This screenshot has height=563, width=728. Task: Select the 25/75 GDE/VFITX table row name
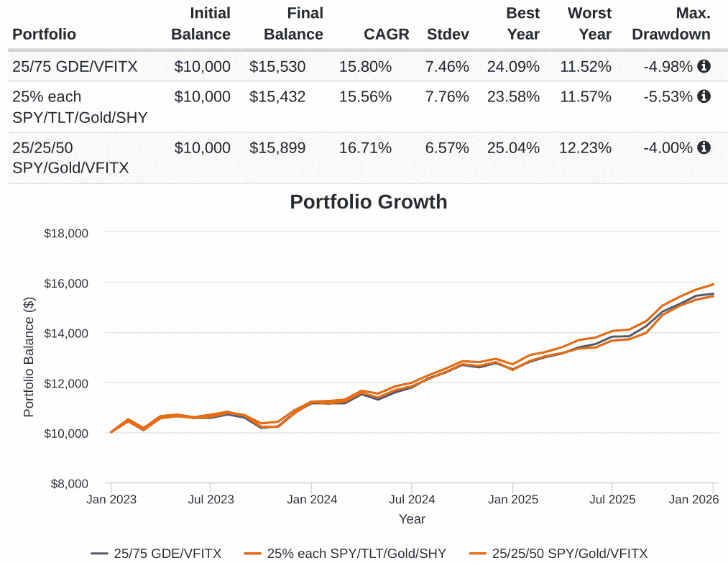pos(75,67)
